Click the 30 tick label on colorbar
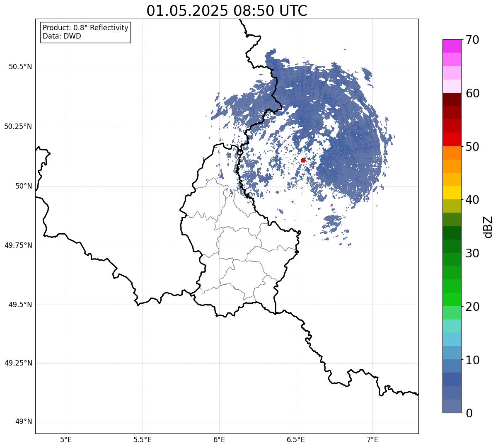Screen dimensions: 498x448 click(472, 253)
